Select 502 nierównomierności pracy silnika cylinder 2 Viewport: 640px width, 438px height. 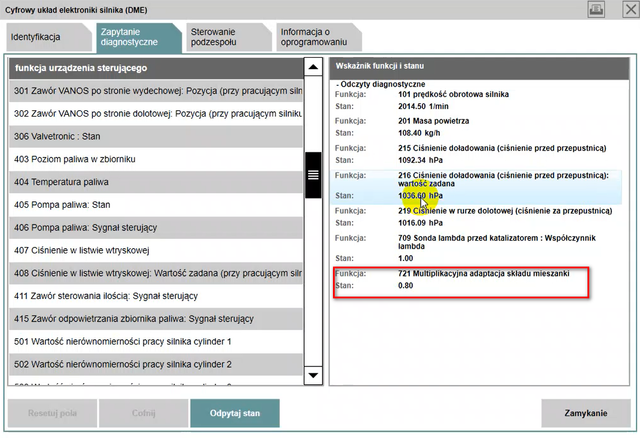(156, 365)
